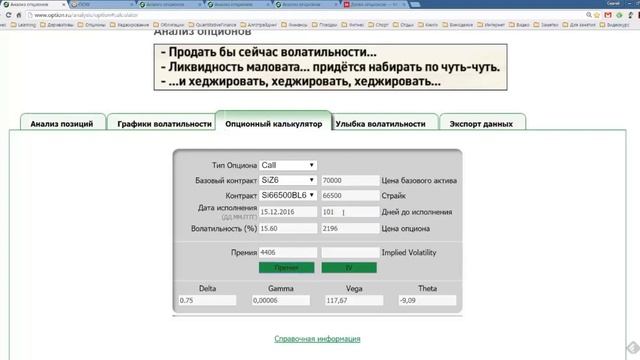Click the Дата исполнения field 15.12.2016
The height and width of the screenshot is (360, 640).
(x=288, y=212)
